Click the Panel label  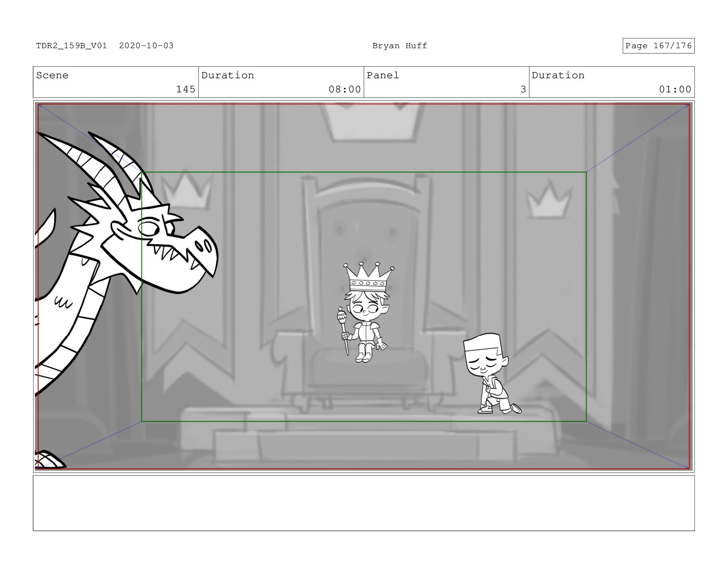(x=383, y=75)
